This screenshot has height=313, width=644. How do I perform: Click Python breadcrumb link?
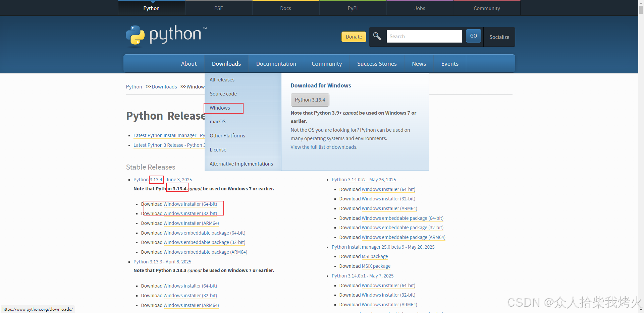point(134,87)
